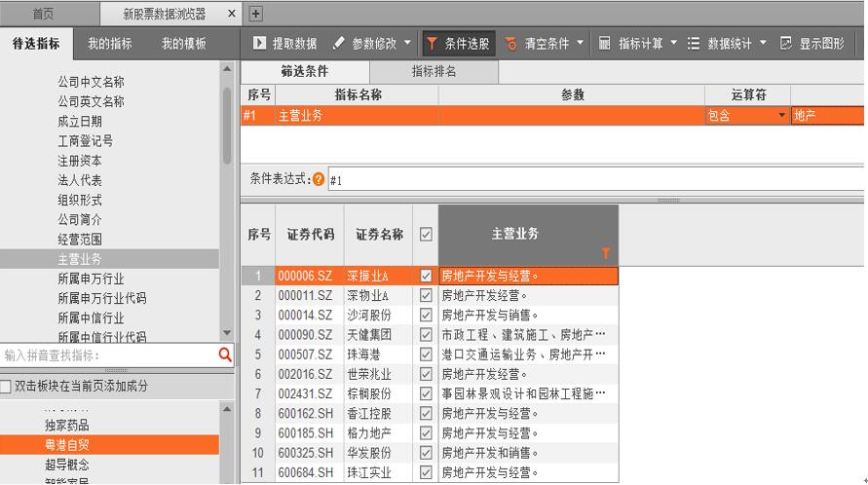This screenshot has width=868, height=485.
Task: Click the magnifier search icon for indicators
Action: [225, 355]
